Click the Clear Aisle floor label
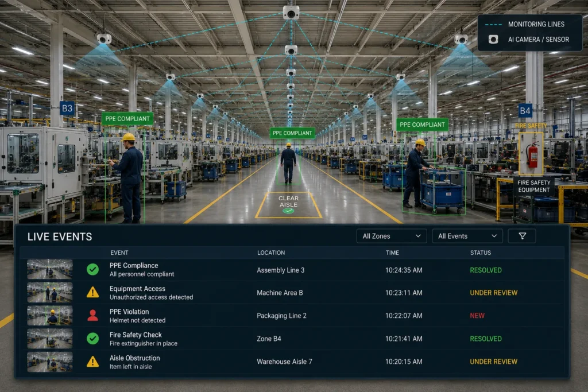The image size is (588, 392). click(x=288, y=201)
